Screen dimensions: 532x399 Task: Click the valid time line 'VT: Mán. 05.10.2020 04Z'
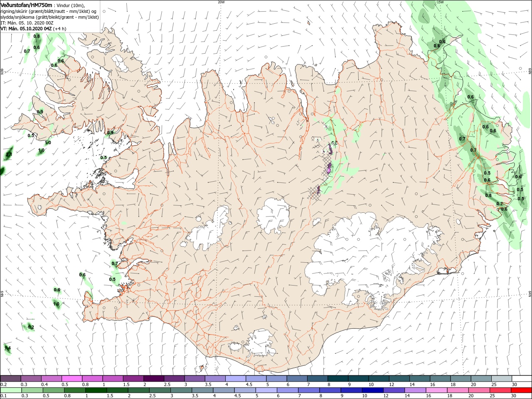point(26,29)
